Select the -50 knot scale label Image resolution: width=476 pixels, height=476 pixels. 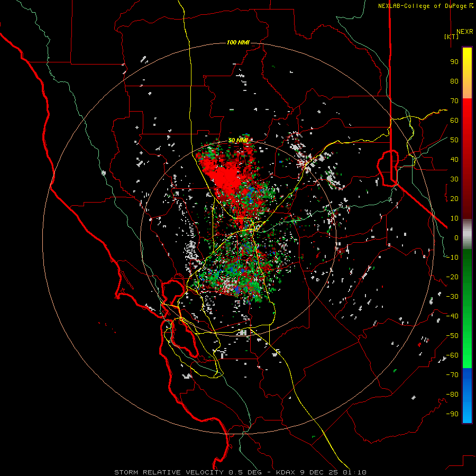click(x=452, y=336)
